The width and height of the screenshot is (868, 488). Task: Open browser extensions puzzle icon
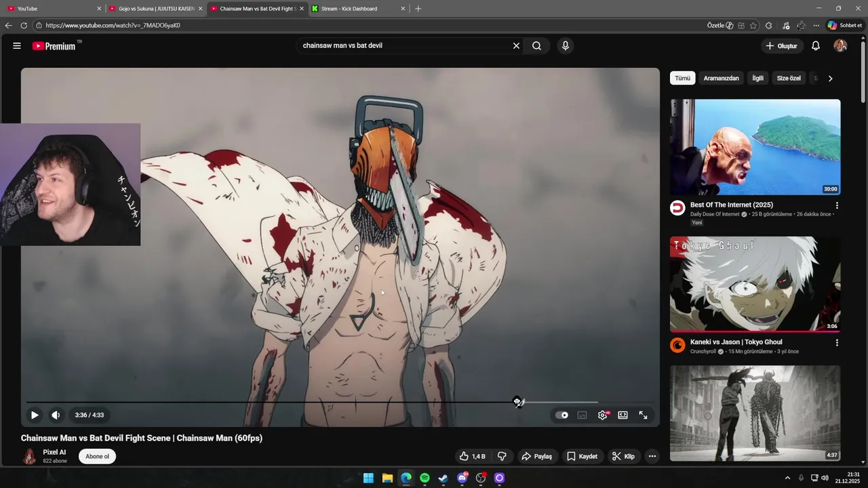768,25
